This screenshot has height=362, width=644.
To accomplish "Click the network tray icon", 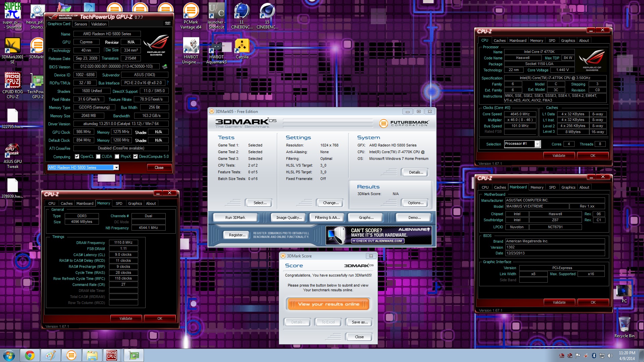I will point(602,355).
